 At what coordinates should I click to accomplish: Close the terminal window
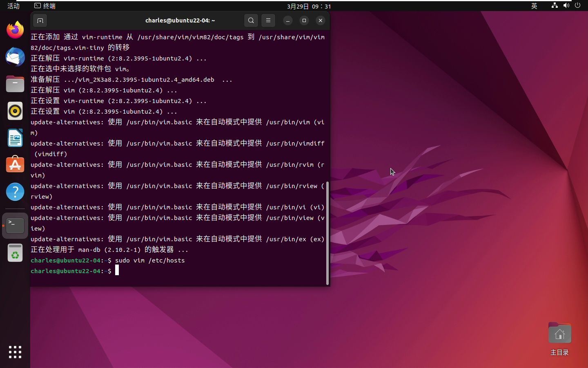(321, 20)
